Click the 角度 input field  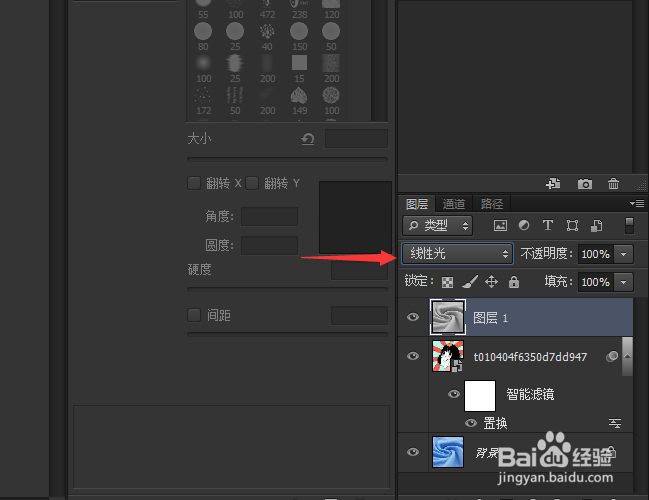tap(269, 216)
